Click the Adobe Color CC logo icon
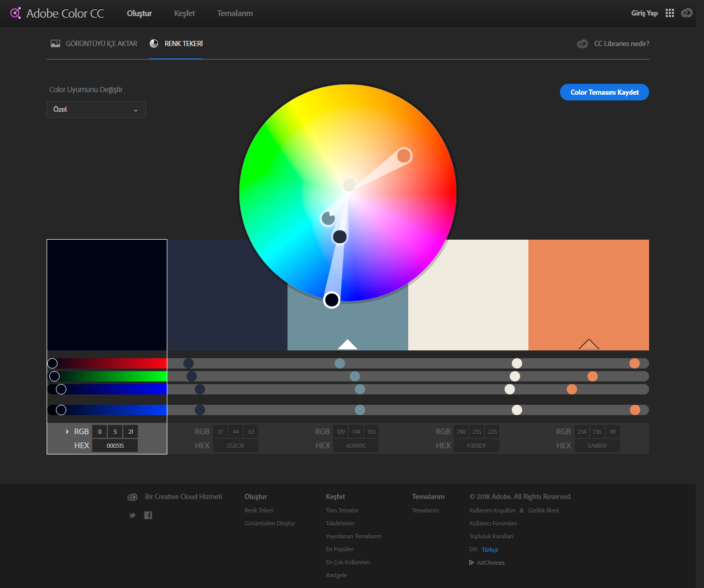The width and height of the screenshot is (704, 588). pos(16,13)
